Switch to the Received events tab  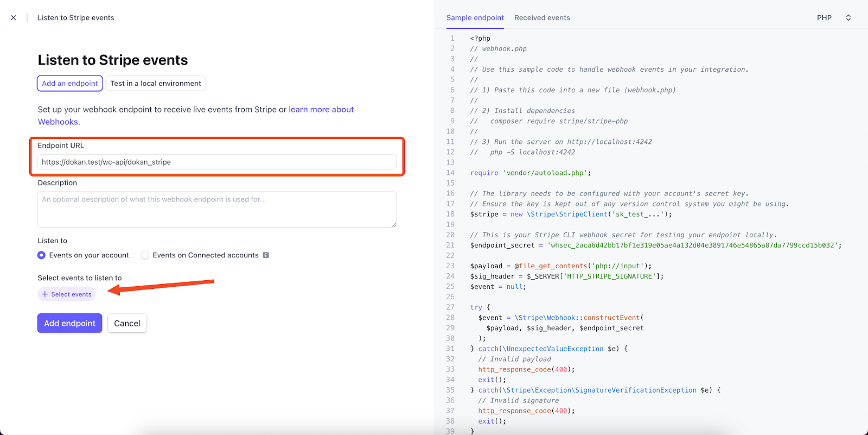pos(542,18)
